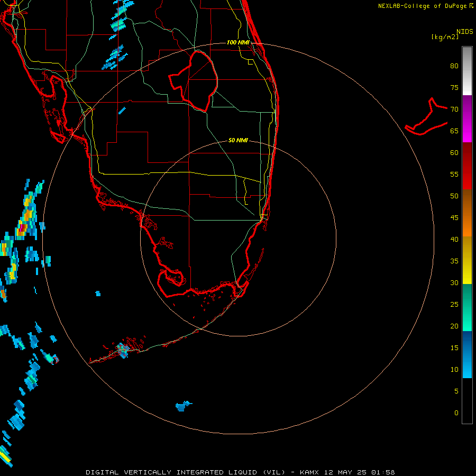Screen dimensions: 476x476
Task: Click the 10 value on the color scale
Action: click(454, 370)
